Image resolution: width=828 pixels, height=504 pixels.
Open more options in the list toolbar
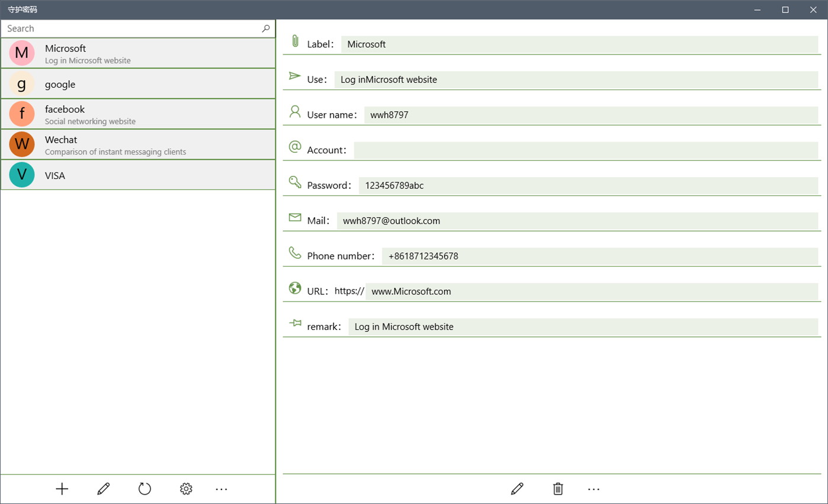(x=222, y=489)
